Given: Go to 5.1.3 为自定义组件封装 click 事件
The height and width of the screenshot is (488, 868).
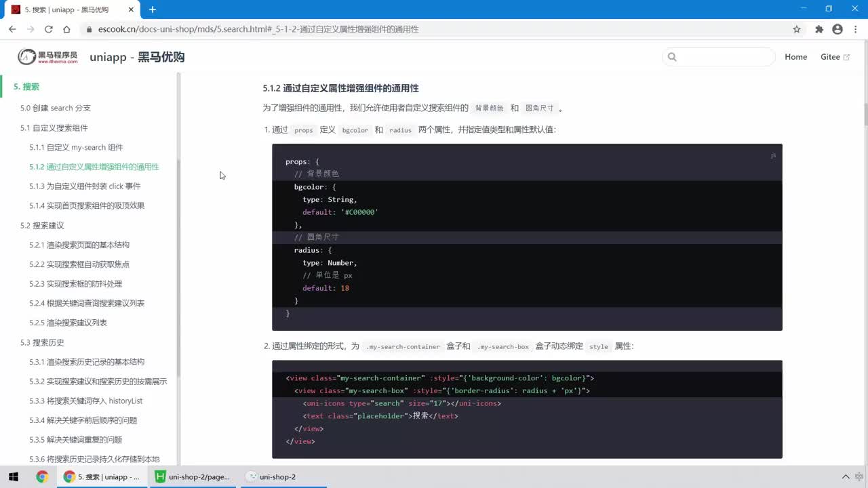Looking at the screenshot, I should (x=85, y=186).
